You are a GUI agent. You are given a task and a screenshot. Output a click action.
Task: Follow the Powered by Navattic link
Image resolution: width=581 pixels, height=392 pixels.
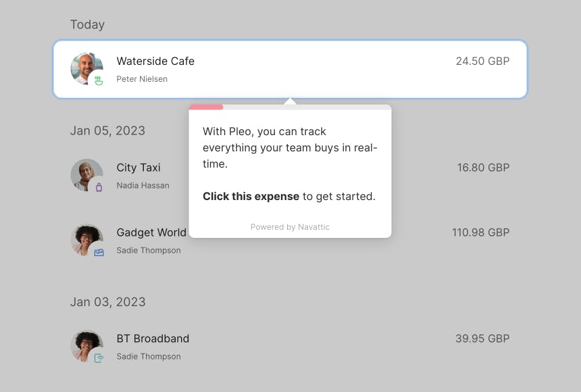290,227
